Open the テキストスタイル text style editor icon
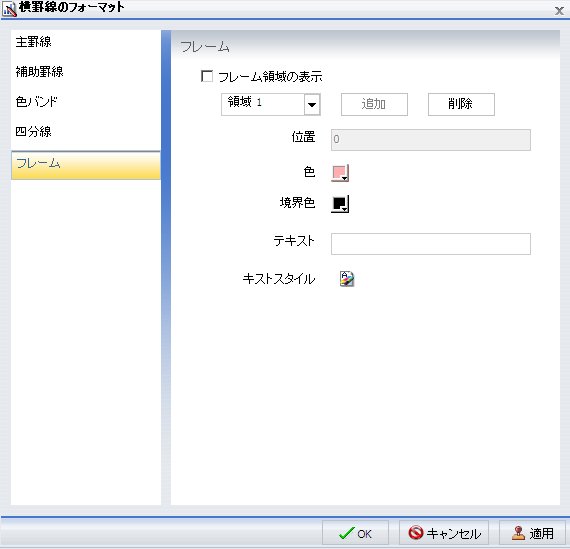570x549 pixels. [x=347, y=279]
